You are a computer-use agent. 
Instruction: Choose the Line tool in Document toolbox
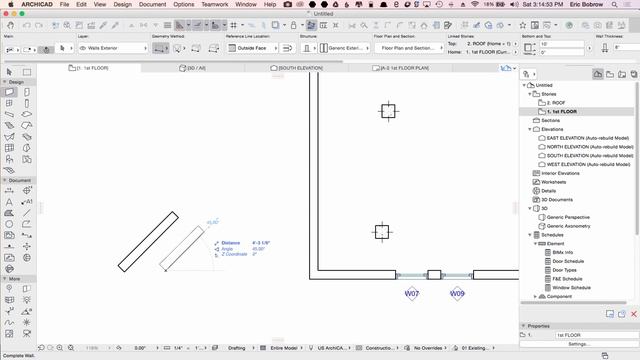point(27,213)
